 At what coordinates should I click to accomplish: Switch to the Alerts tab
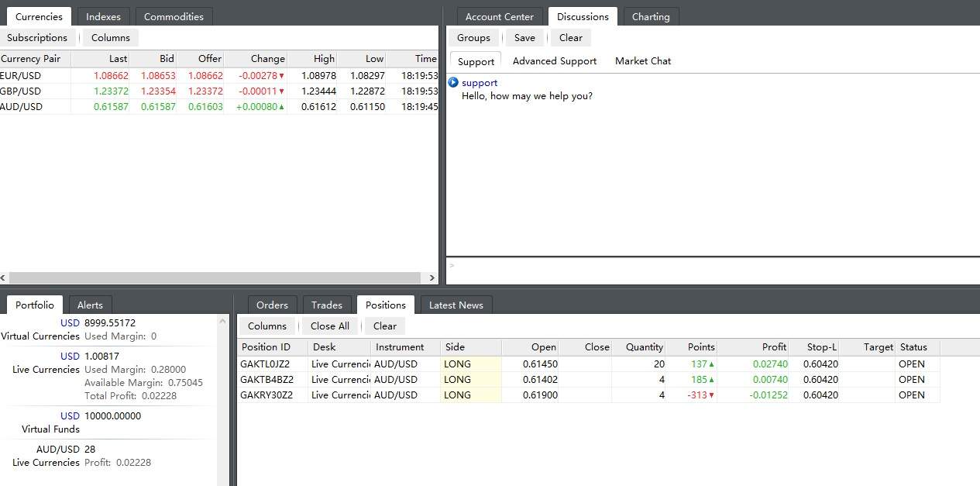click(90, 305)
